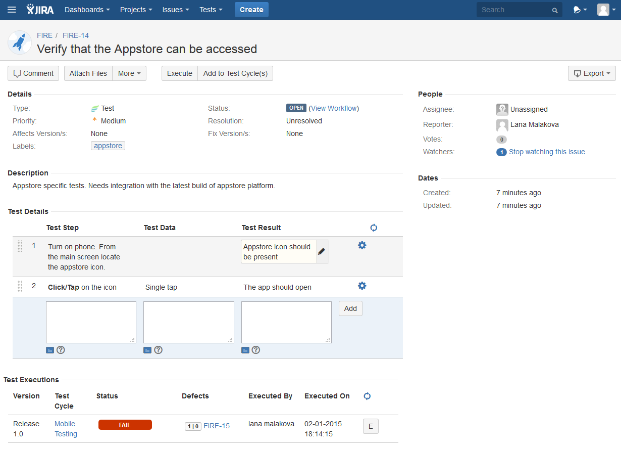This screenshot has height=450, width=621.
Task: Click Add to add the test step
Action: 351,309
